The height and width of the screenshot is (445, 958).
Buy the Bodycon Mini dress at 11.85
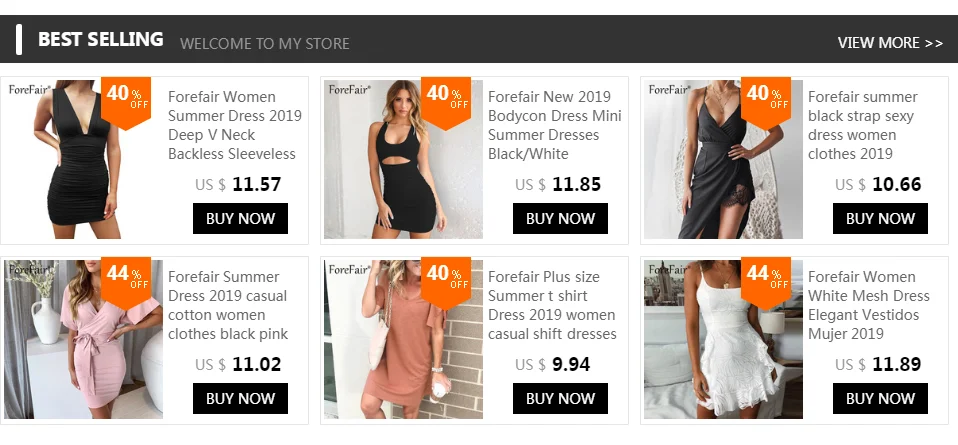click(560, 218)
